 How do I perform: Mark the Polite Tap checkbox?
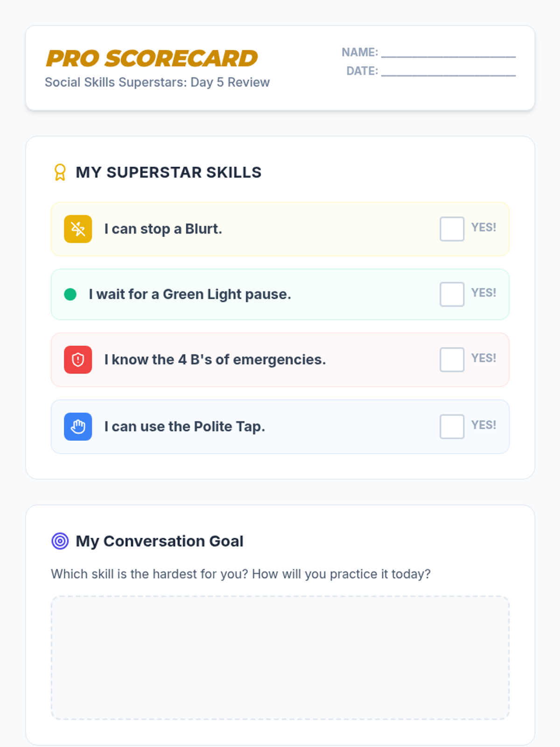click(452, 426)
